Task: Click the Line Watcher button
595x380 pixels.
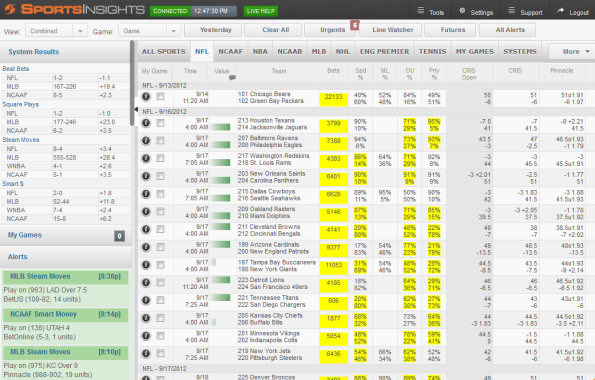Action: (x=392, y=30)
